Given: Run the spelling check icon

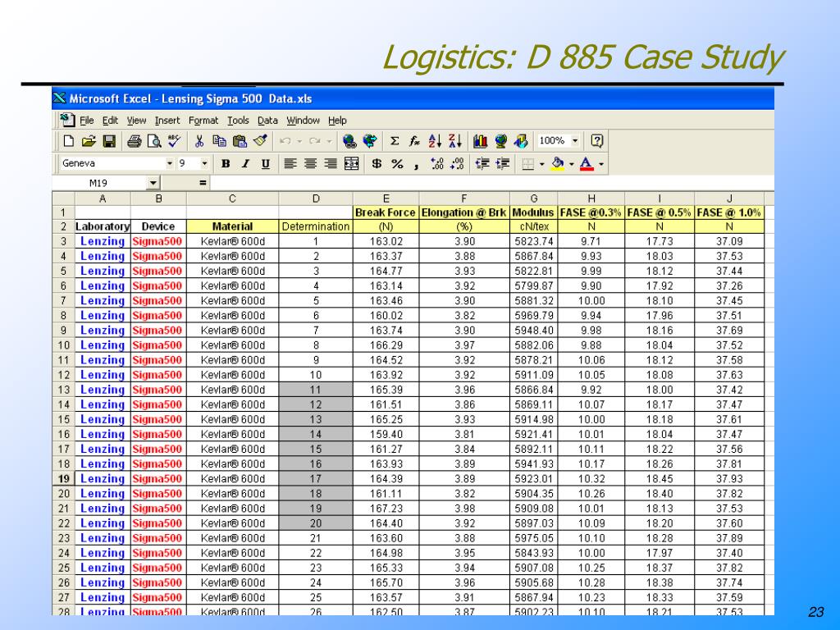Looking at the screenshot, I should tap(174, 141).
